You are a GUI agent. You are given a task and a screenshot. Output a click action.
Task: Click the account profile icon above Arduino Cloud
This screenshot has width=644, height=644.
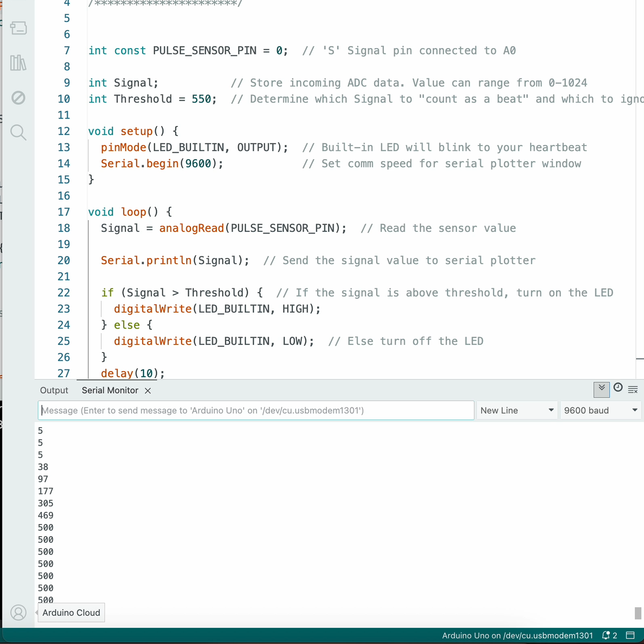pos(19,612)
